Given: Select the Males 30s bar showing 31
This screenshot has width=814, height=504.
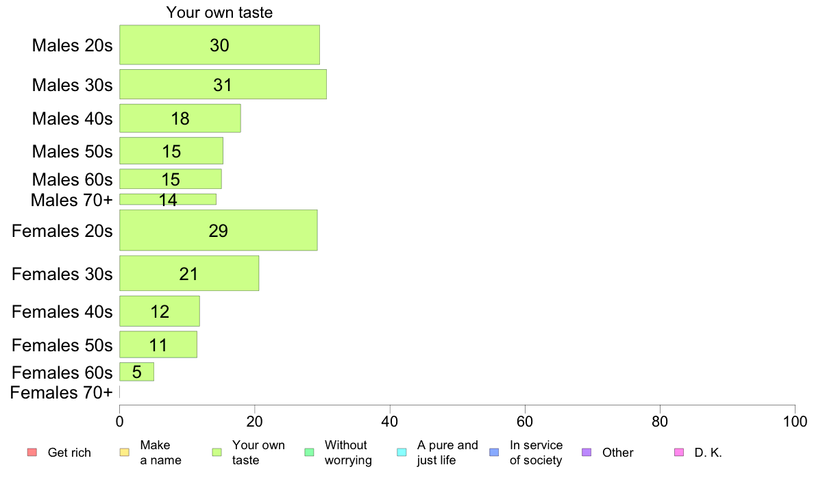Looking at the screenshot, I should point(223,84).
